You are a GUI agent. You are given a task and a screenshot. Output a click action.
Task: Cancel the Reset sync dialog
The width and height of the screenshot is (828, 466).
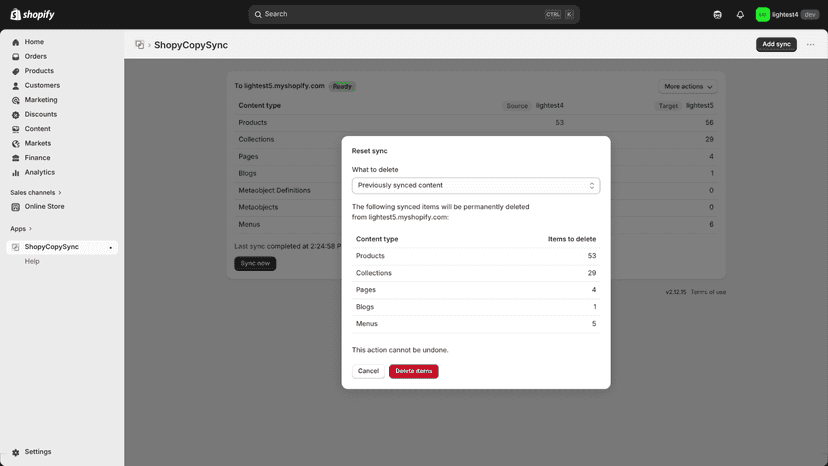(x=368, y=371)
